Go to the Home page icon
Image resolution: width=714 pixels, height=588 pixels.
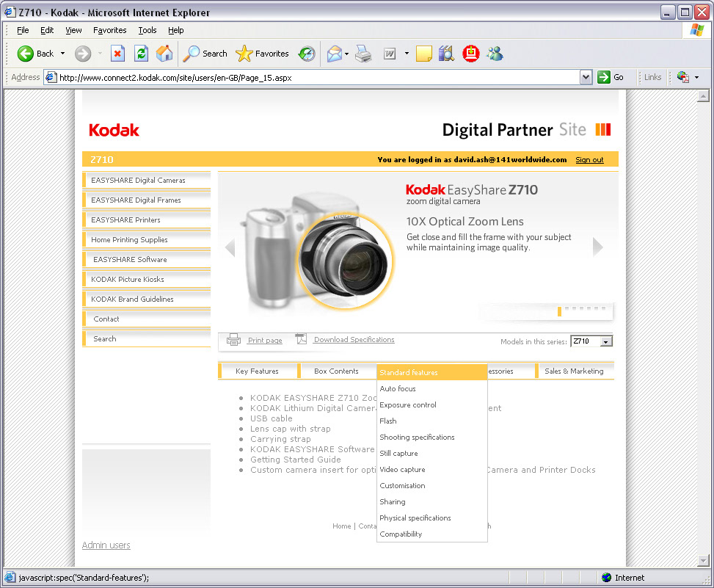[164, 54]
